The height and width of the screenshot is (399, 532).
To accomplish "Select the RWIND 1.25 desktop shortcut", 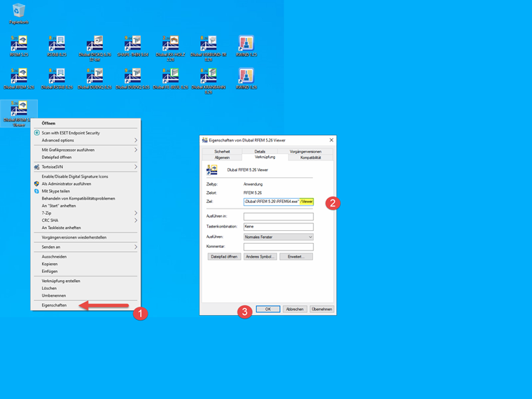I will click(x=246, y=46).
